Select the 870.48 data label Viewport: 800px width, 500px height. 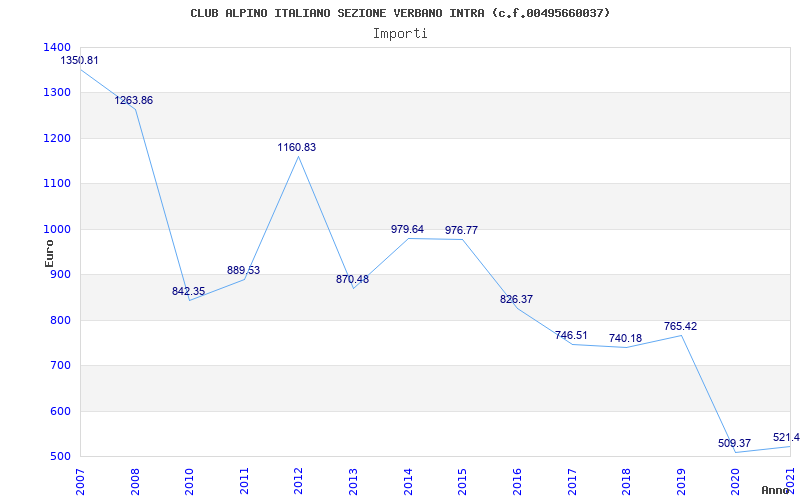(352, 279)
